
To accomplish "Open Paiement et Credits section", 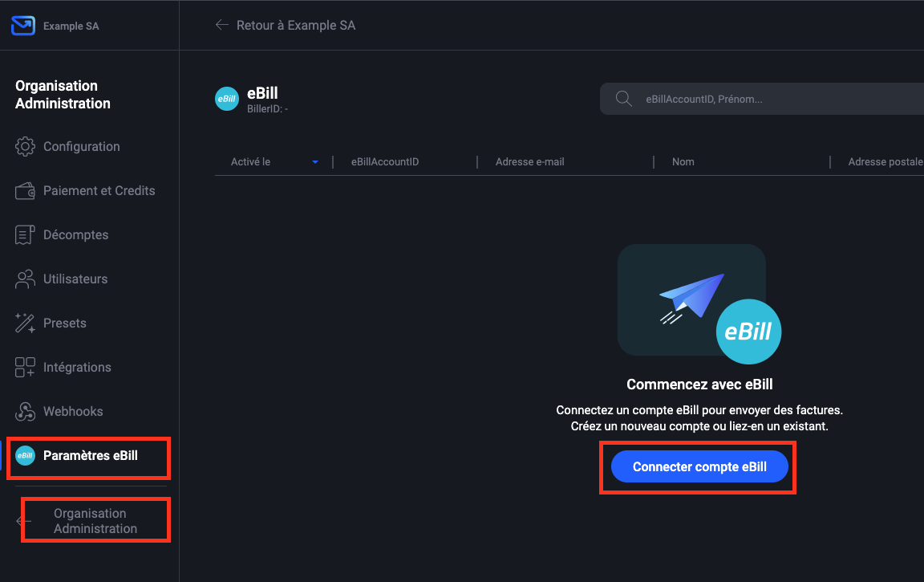I will click(99, 190).
